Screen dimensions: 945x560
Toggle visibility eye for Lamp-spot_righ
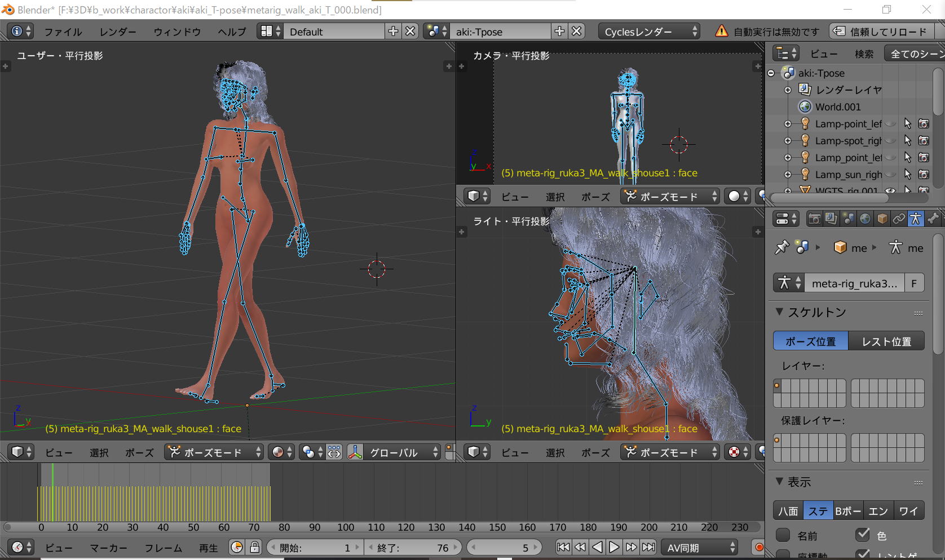tap(890, 140)
